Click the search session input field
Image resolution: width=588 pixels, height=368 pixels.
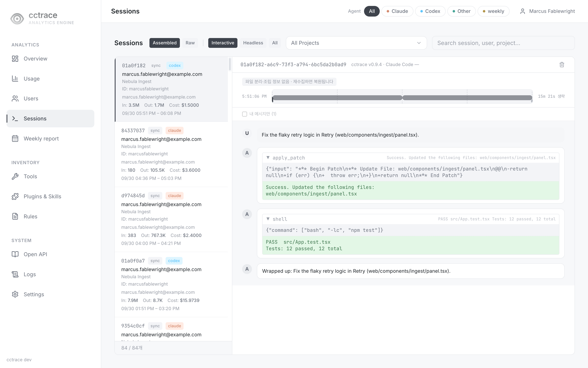[503, 43]
